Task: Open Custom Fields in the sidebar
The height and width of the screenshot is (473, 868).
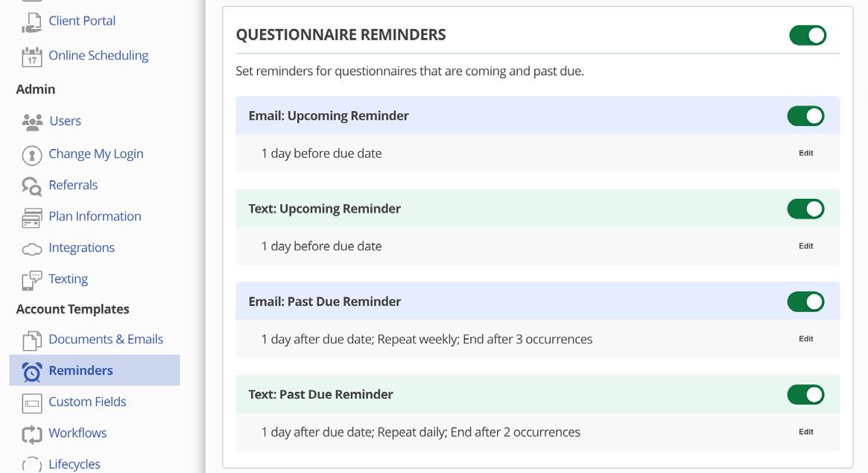Action: coord(87,401)
